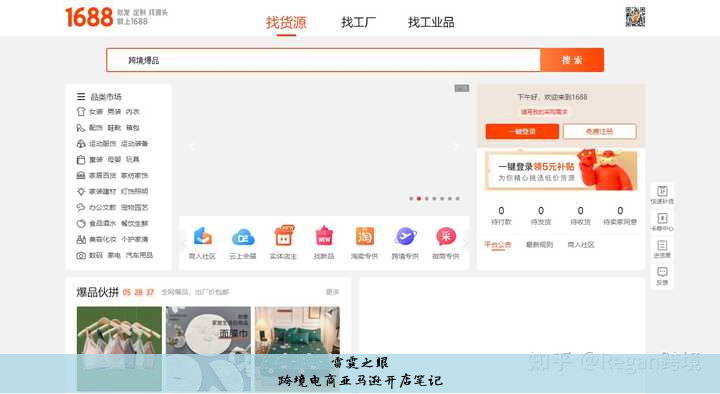Click 更多 in 爆品伙拼 section
720x394 pixels.
click(332, 292)
